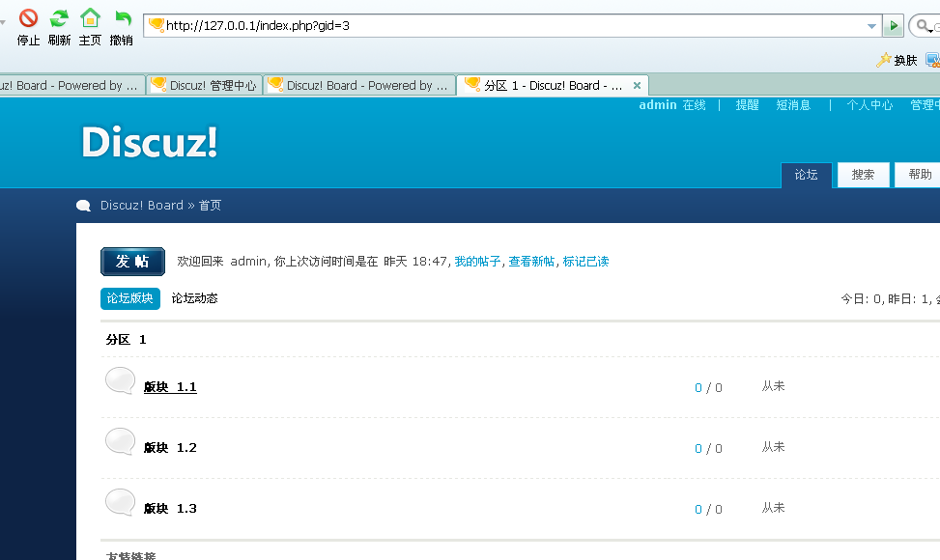Click the favicon in the address bar
The width and height of the screenshot is (940, 560).
[x=157, y=25]
